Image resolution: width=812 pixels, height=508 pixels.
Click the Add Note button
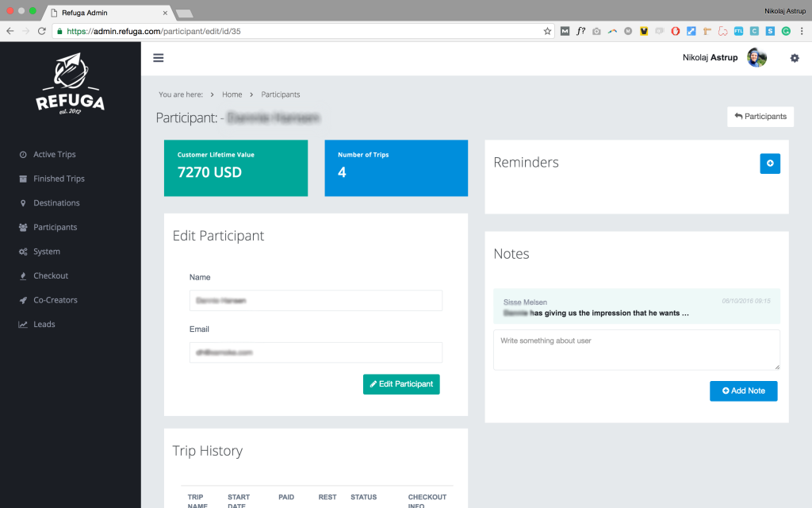coord(743,391)
